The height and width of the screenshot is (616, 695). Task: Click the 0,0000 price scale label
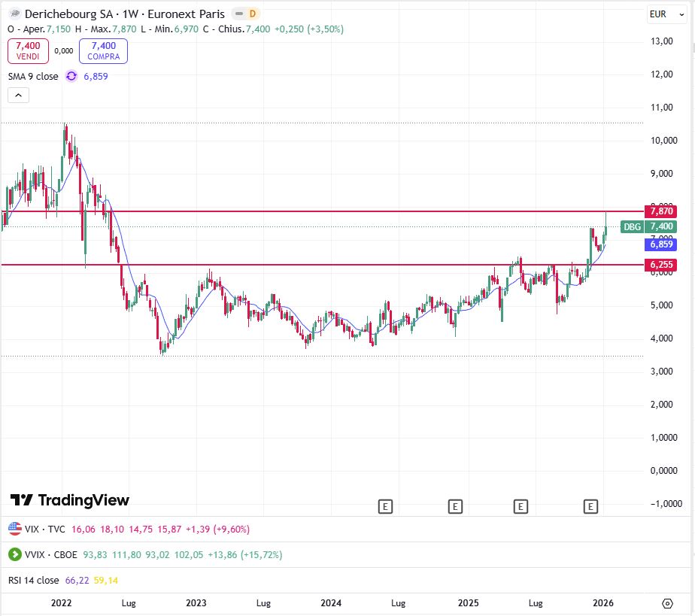[x=663, y=471]
